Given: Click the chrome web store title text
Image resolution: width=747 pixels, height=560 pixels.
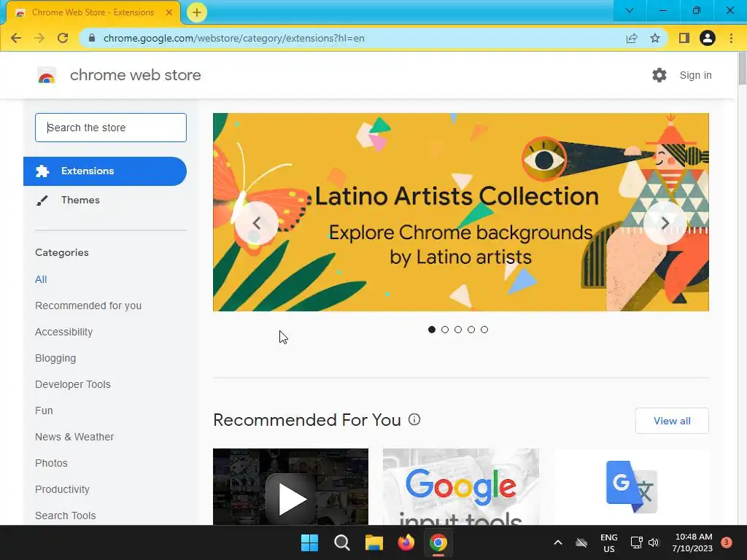Looking at the screenshot, I should [135, 75].
